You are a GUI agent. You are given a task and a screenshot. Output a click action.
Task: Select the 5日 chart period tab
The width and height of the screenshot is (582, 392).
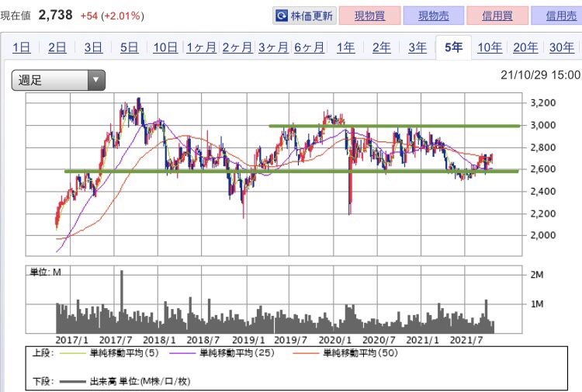129,47
